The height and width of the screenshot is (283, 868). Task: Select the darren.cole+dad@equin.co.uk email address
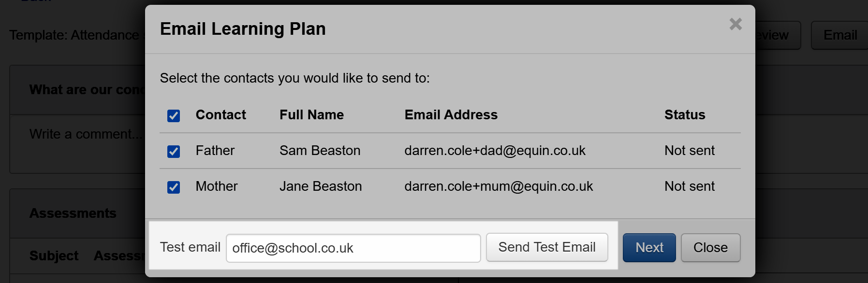click(x=495, y=151)
